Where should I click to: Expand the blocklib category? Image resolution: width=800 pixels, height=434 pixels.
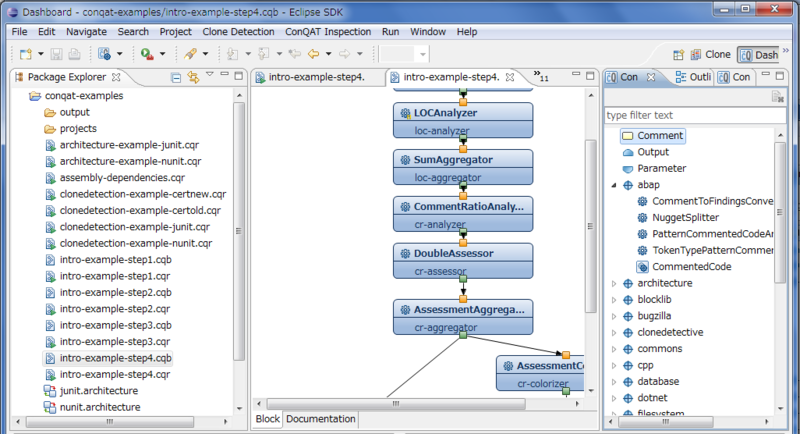point(614,300)
